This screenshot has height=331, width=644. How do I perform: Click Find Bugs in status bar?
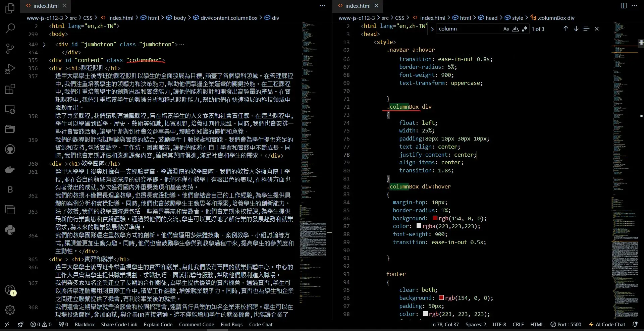coord(231,325)
